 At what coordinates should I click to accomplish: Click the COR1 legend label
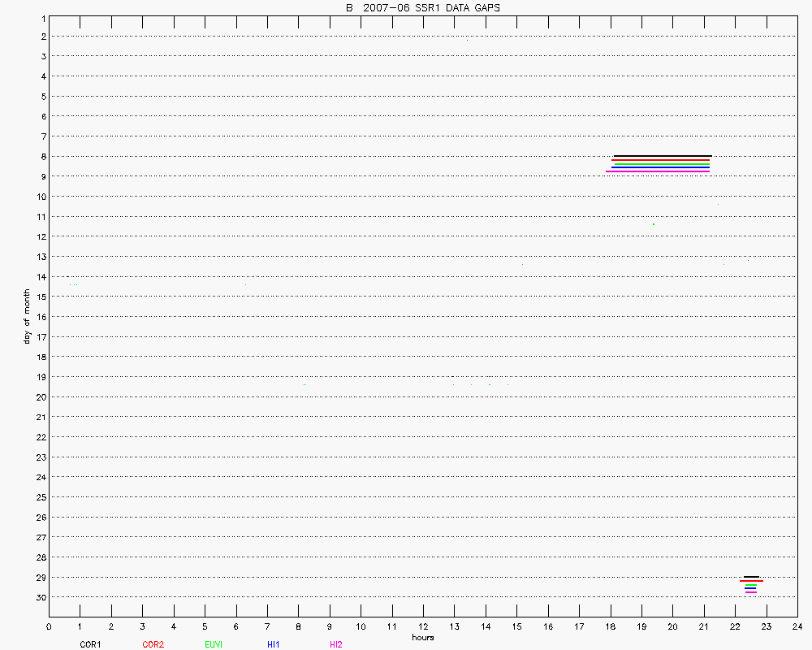(x=89, y=644)
